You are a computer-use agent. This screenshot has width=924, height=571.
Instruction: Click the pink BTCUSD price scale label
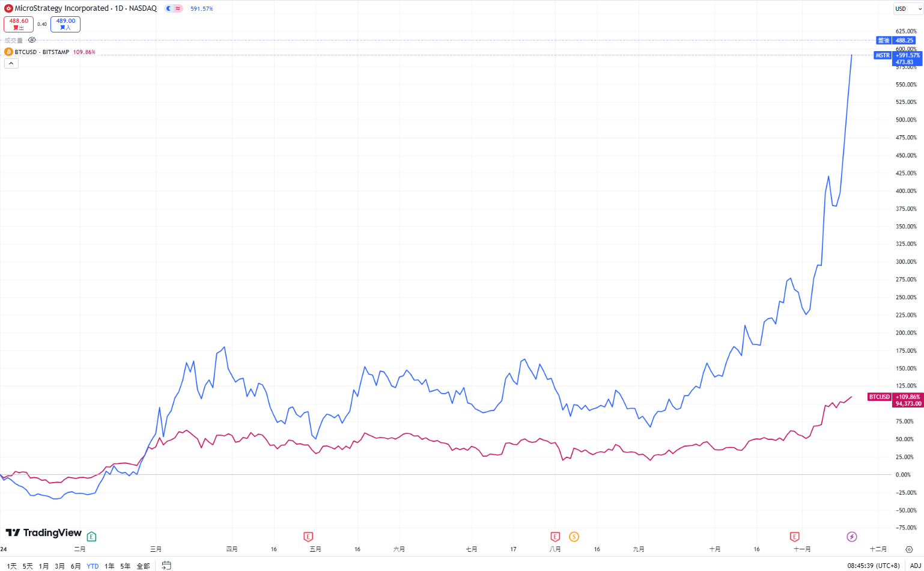click(x=880, y=397)
